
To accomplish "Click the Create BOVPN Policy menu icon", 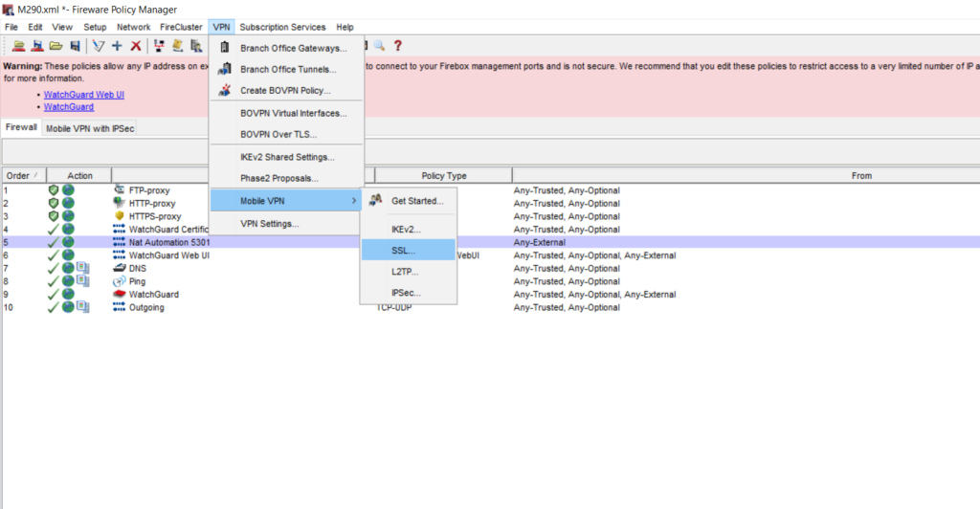I will click(225, 90).
